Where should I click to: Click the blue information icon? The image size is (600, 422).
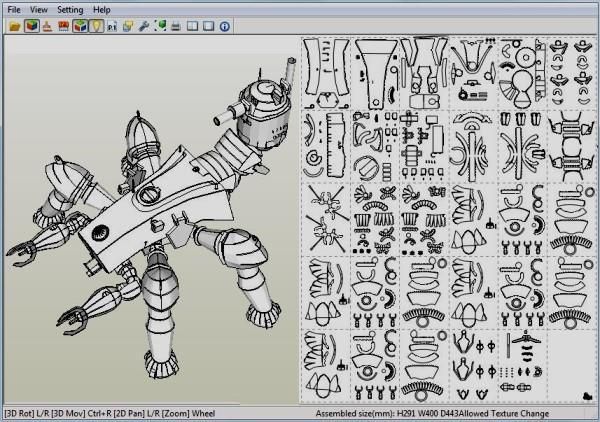coord(225,26)
